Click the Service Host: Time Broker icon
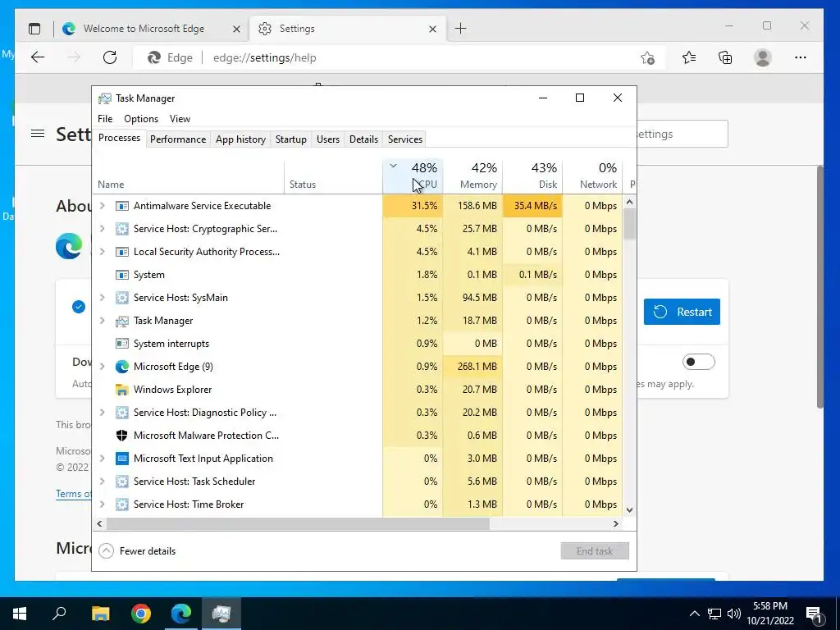 pos(122,504)
